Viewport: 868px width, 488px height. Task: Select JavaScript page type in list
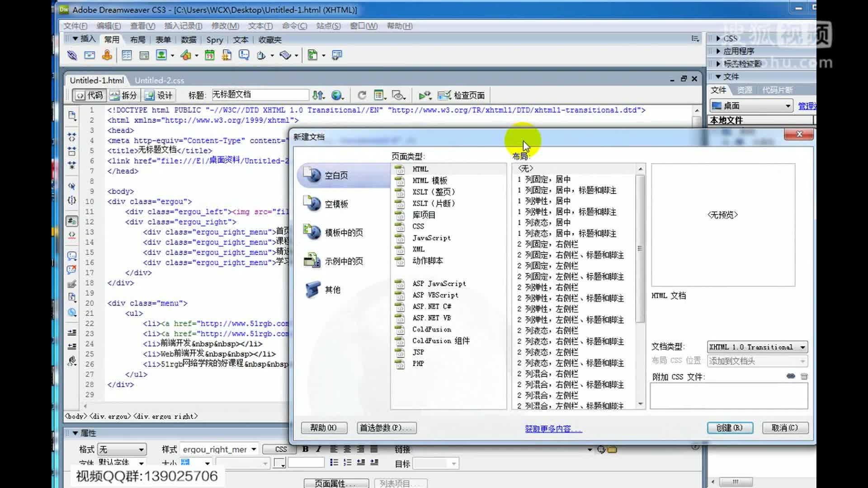(x=431, y=238)
